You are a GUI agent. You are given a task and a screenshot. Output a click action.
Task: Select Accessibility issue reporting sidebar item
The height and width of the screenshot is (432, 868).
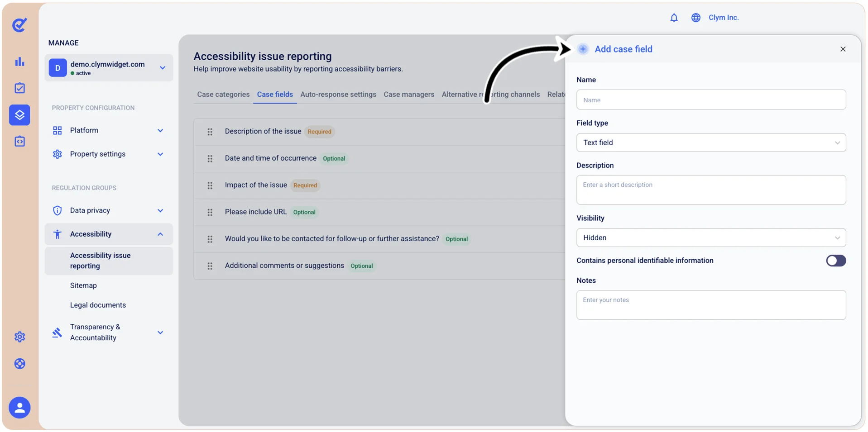point(109,261)
